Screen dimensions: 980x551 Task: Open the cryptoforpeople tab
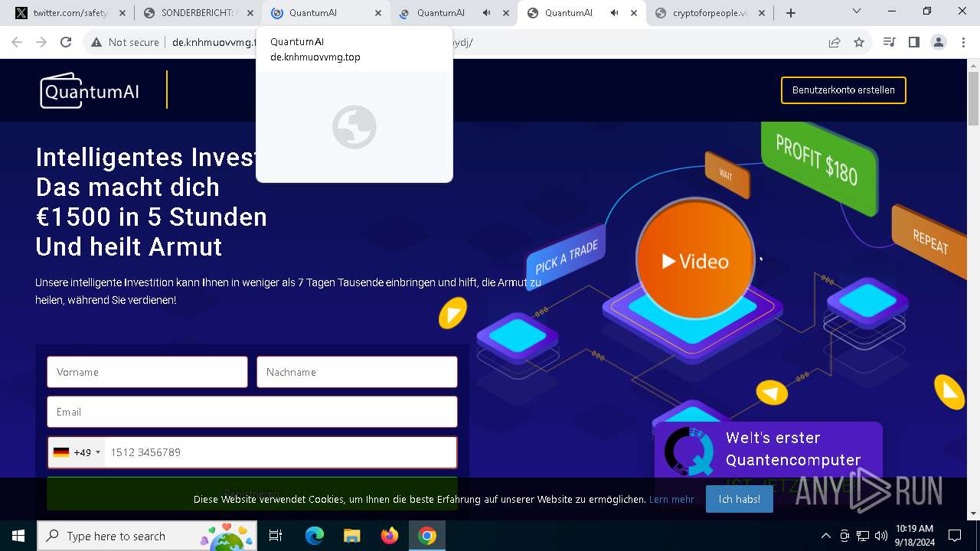[x=709, y=13]
